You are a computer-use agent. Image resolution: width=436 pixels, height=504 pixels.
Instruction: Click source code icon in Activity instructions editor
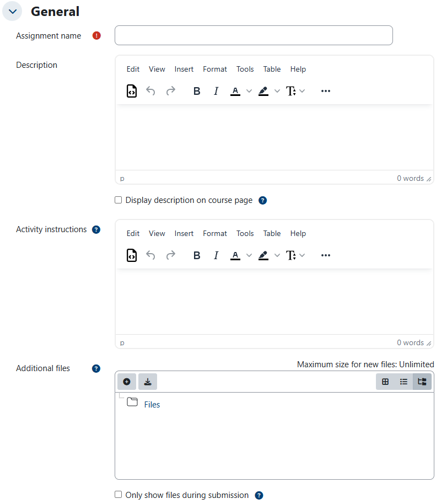tap(131, 255)
